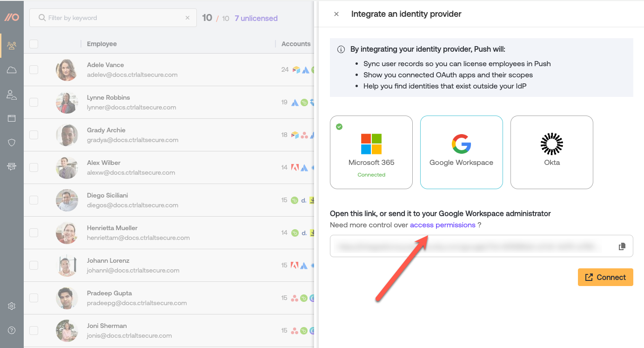Open the access permissions link
The height and width of the screenshot is (348, 644).
[443, 225]
